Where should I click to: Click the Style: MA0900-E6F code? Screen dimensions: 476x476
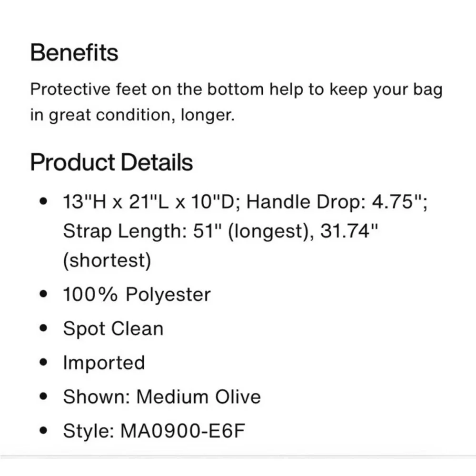[155, 431]
